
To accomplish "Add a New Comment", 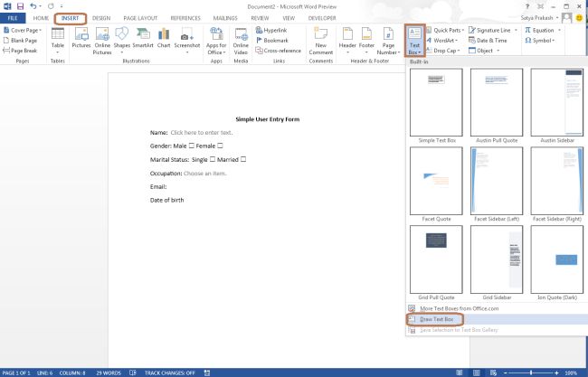I will coord(321,42).
